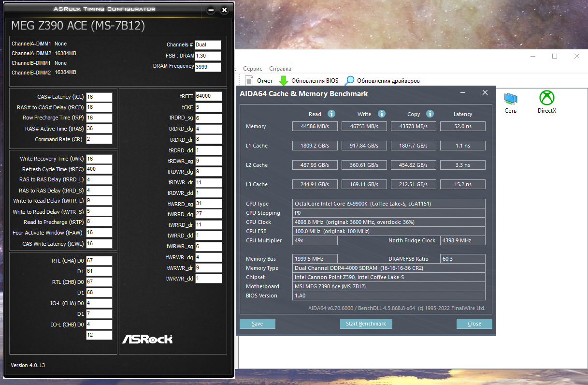Click the Write Recovery Time (tWR) field
Screen dimensions: 588x385
99,159
